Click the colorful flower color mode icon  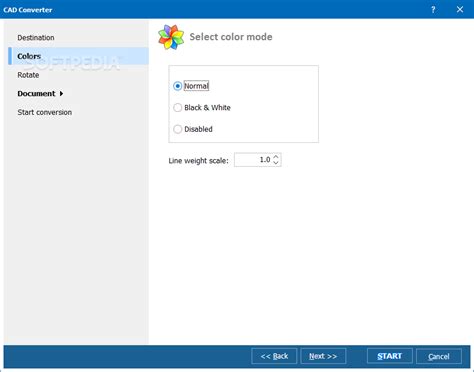pyautogui.click(x=171, y=37)
